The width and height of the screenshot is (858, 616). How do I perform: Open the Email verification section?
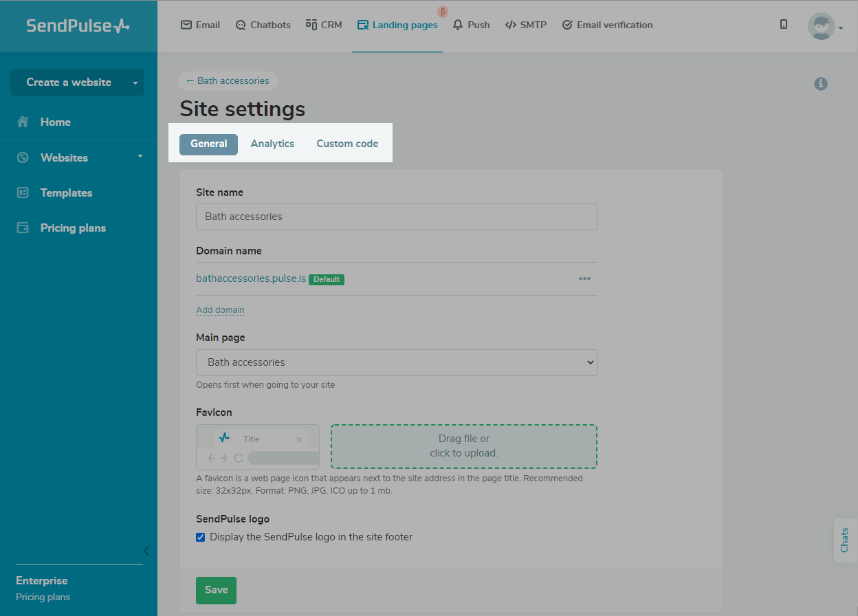(x=607, y=25)
